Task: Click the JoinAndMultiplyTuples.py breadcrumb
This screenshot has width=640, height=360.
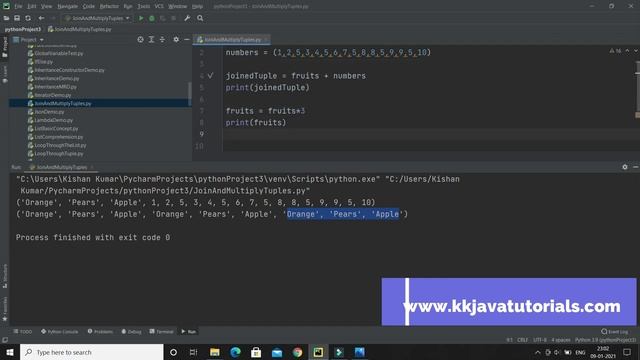Action: point(80,29)
